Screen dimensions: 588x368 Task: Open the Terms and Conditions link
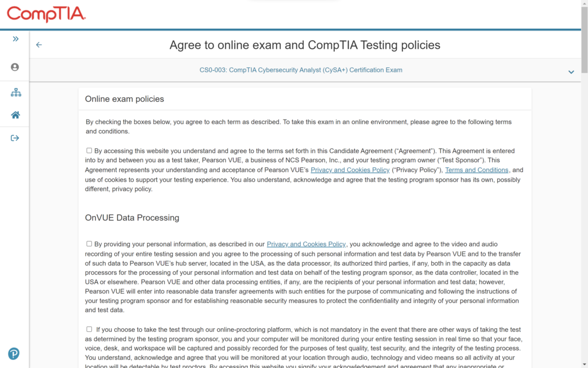[477, 170]
